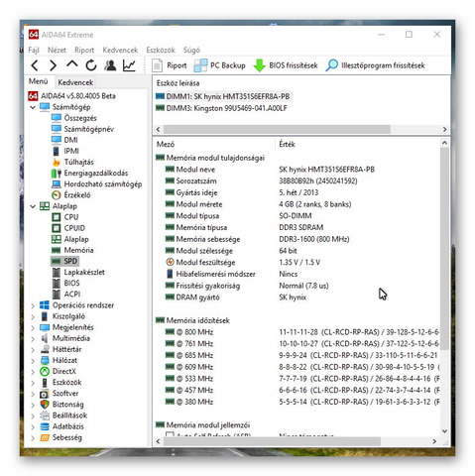The height and width of the screenshot is (476, 475).
Task: Select DIMM3: Kingston 99U5469-041.A00LF device
Action: 221,108
